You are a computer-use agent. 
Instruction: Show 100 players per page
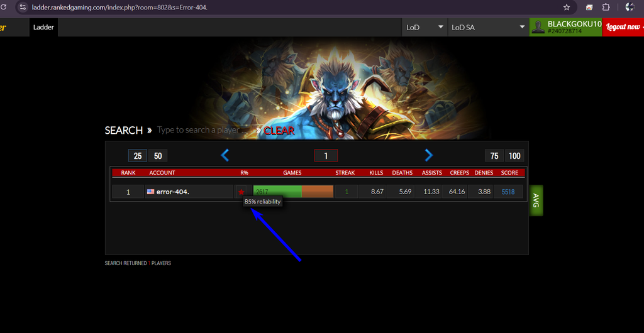(x=514, y=156)
